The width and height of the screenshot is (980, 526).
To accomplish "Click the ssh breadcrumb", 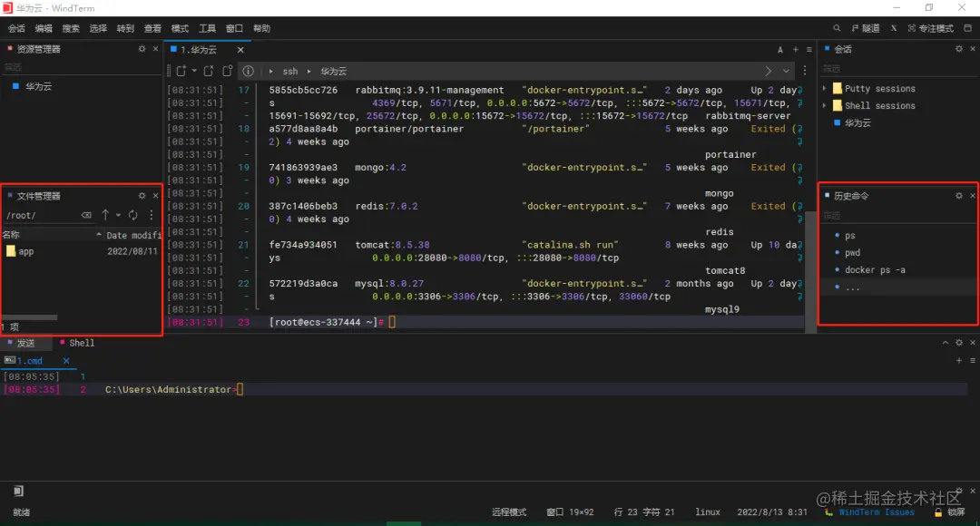I will click(290, 72).
